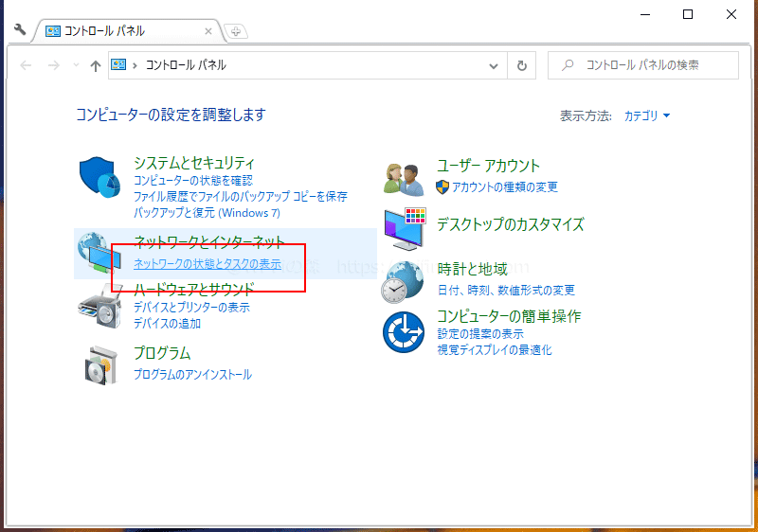Click プログラムのアンインストール link
This screenshot has height=532, width=758.
[x=192, y=374]
